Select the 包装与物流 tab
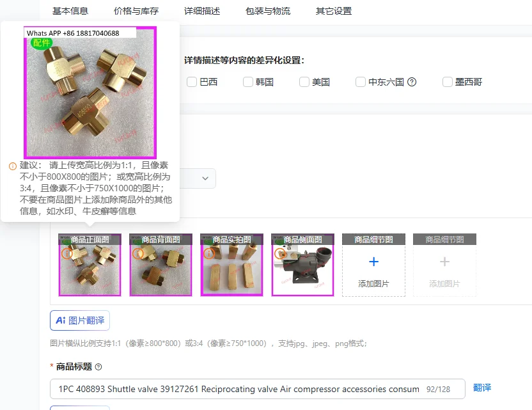This screenshot has width=532, height=410. point(268,12)
